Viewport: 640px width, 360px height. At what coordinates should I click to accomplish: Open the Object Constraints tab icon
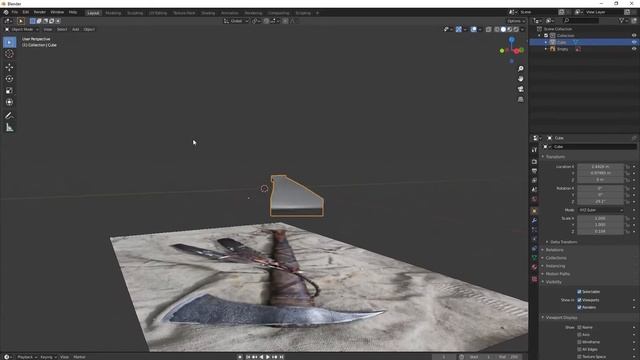click(x=534, y=249)
